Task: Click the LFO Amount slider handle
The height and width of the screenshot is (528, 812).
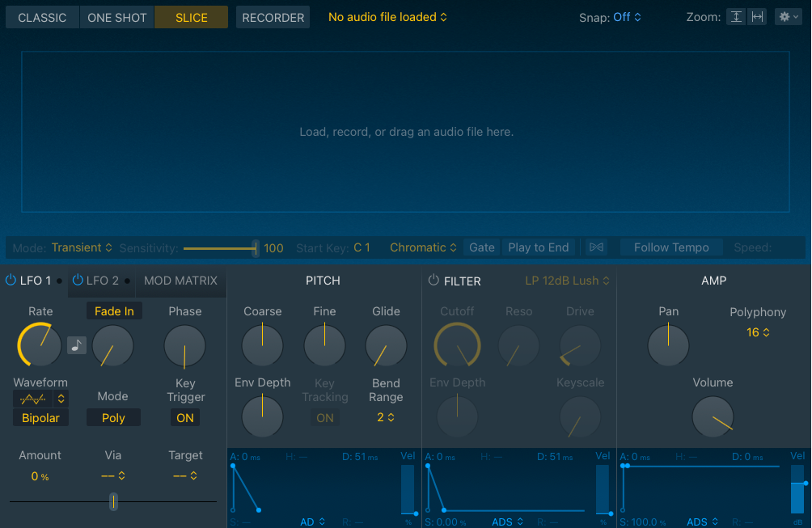Action: click(x=113, y=501)
